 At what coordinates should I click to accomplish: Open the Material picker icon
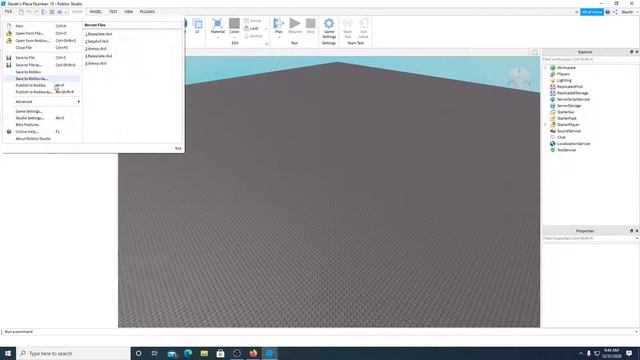click(218, 24)
